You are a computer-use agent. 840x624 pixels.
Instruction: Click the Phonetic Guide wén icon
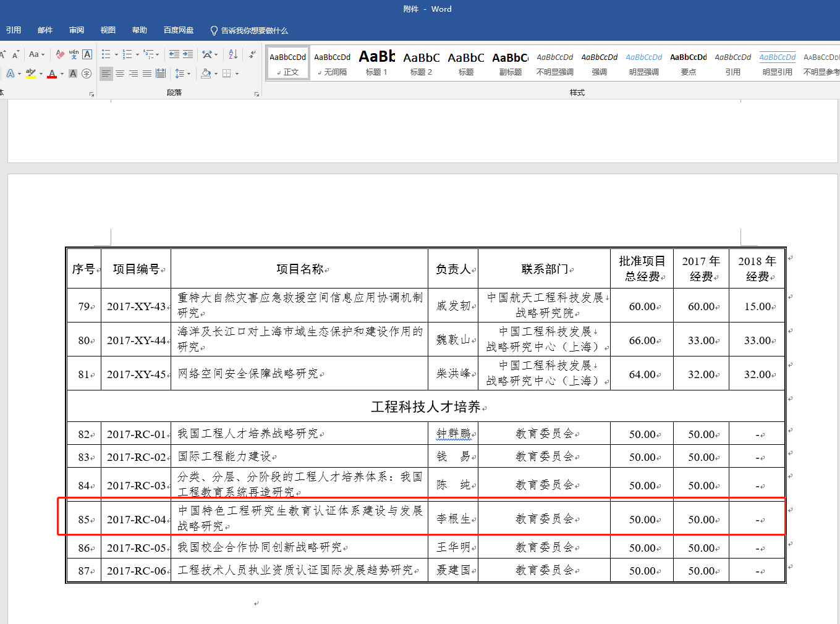tap(74, 54)
